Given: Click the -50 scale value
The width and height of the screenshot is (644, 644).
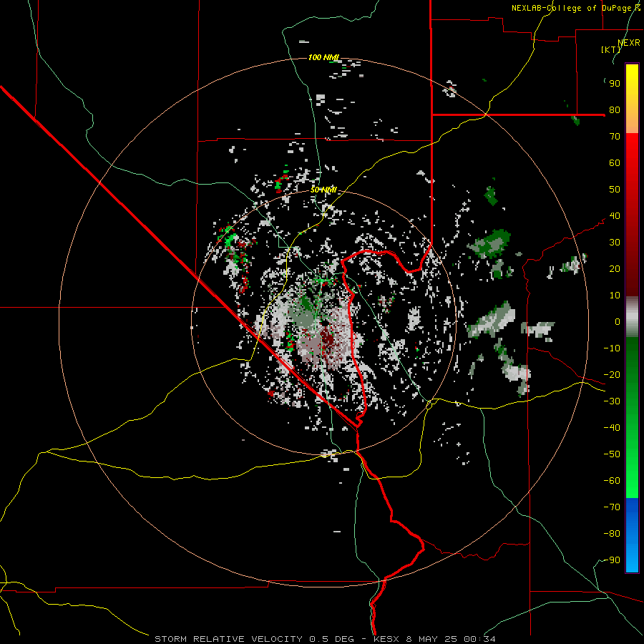Looking at the screenshot, I should 612,454.
